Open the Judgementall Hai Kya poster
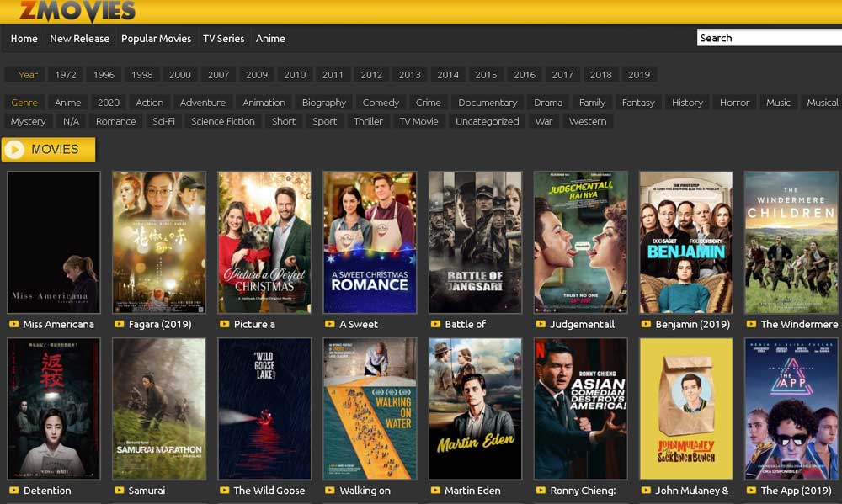The height and width of the screenshot is (504, 842). pos(580,242)
